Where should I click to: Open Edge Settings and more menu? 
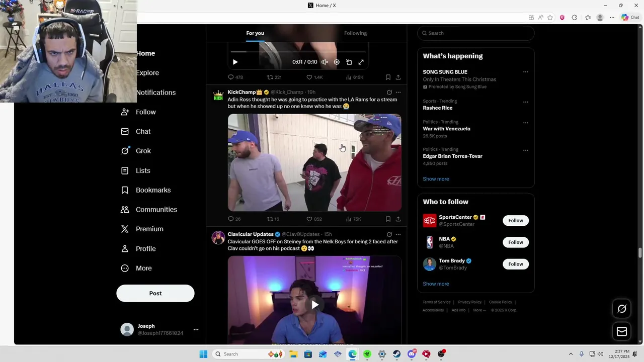coord(612,18)
